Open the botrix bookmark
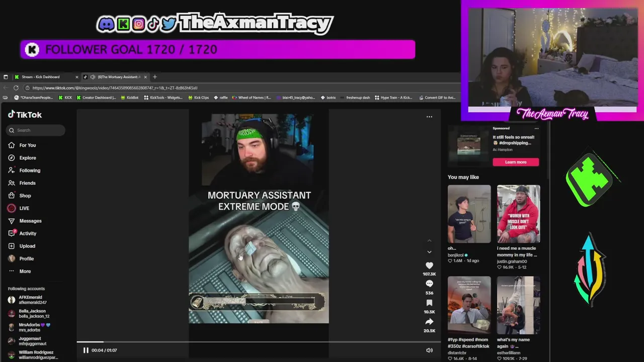Viewport: 644px width, 362px height. click(328, 98)
